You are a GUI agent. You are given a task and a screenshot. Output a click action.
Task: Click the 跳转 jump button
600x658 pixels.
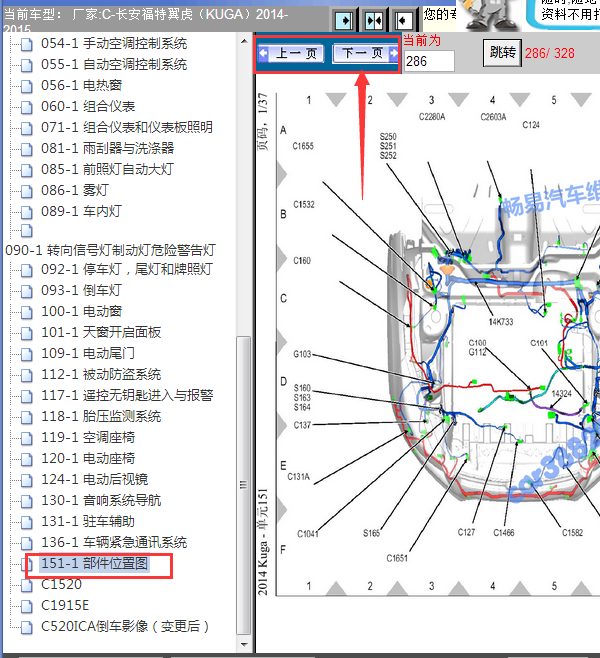pos(502,53)
